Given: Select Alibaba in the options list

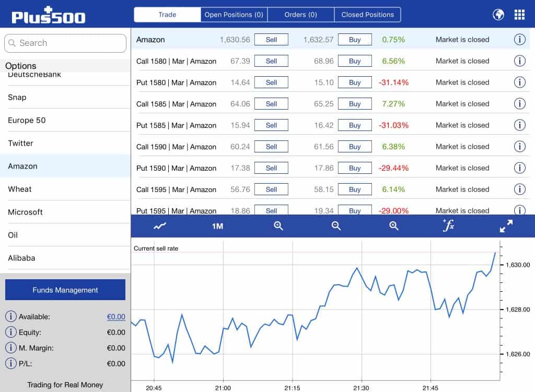Looking at the screenshot, I should 65,258.
